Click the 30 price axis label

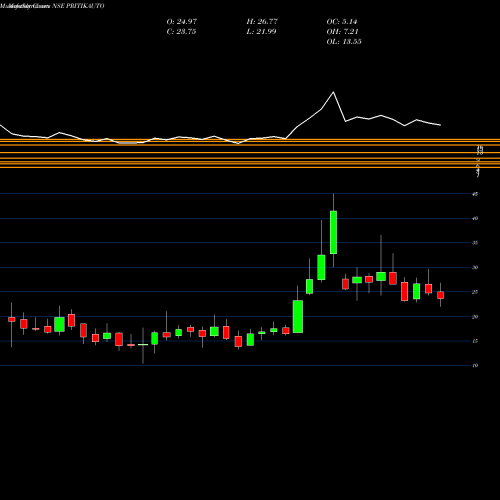[475, 267]
